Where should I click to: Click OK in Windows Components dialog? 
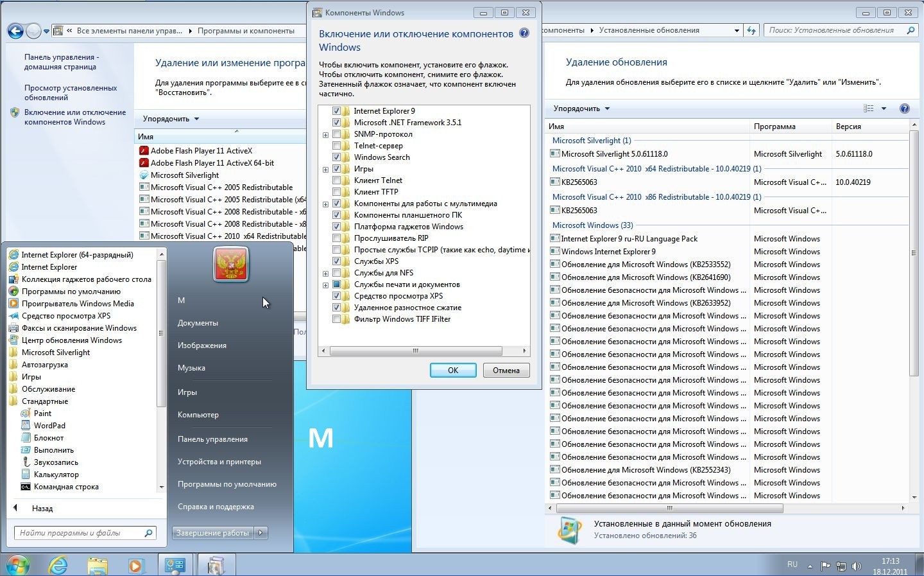point(453,371)
